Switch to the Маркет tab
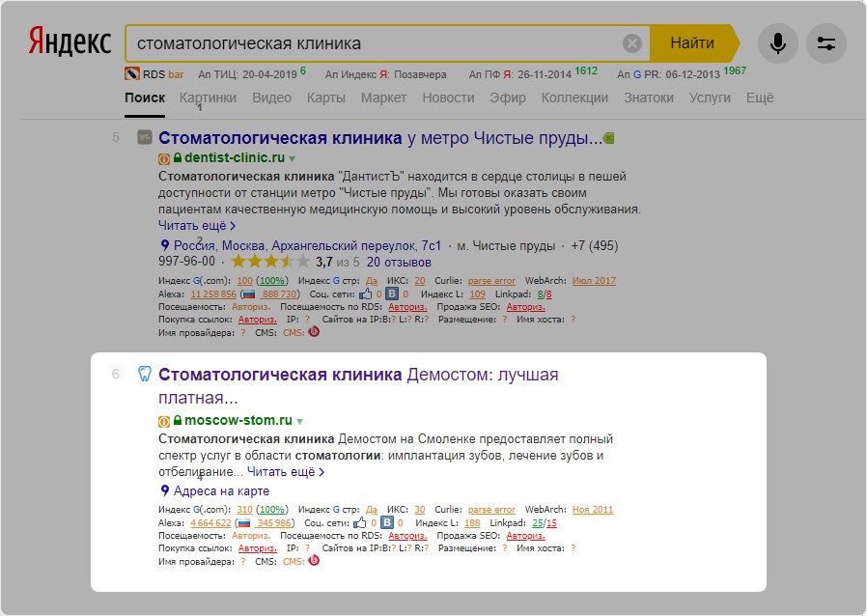867x616 pixels. tap(383, 98)
